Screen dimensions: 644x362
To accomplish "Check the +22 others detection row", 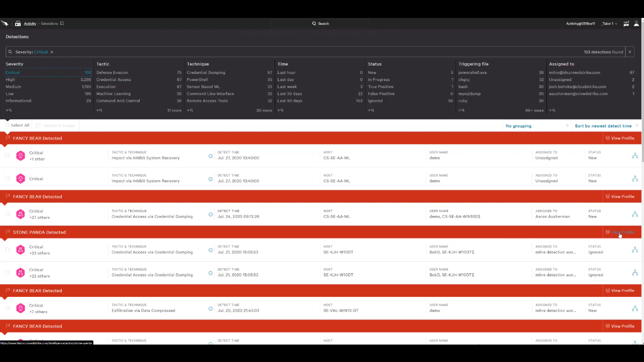I will click(8, 272).
